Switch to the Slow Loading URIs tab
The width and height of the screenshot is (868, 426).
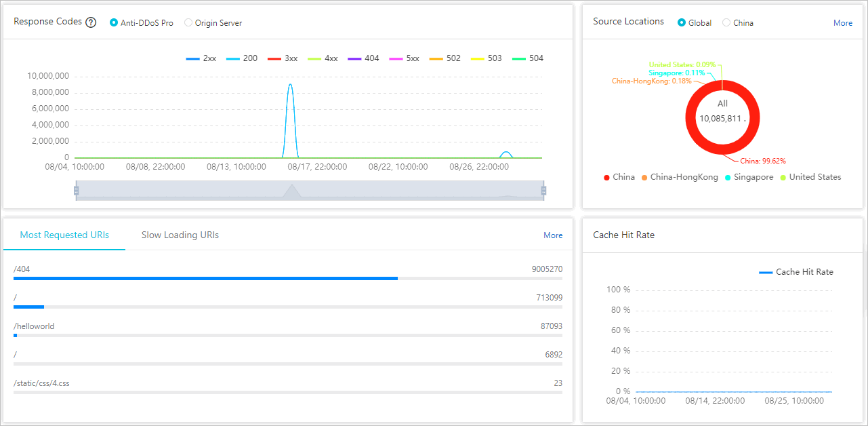pyautogui.click(x=180, y=235)
